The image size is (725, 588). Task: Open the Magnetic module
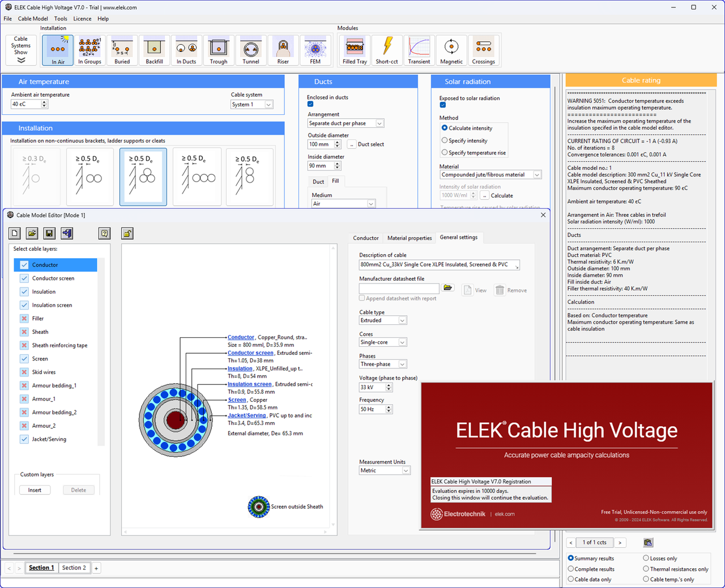coord(451,50)
